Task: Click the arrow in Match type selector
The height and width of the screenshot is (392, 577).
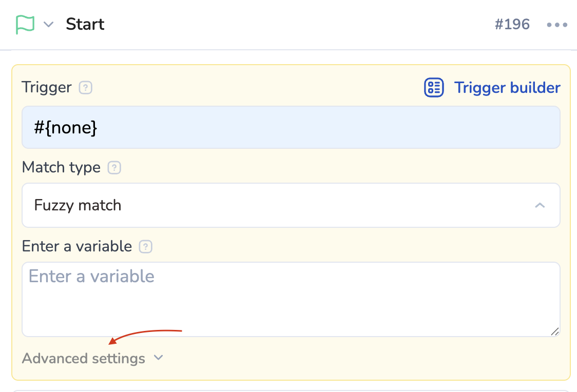Action: (540, 205)
